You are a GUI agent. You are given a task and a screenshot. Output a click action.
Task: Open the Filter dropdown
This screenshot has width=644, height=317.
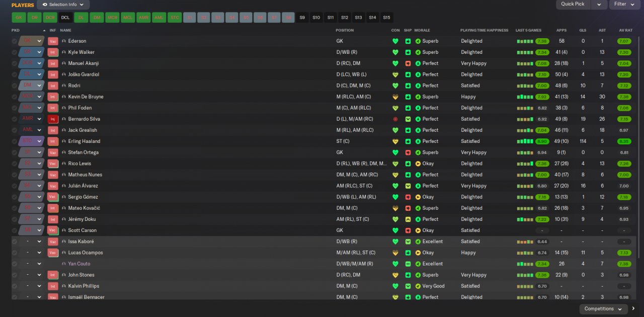624,5
